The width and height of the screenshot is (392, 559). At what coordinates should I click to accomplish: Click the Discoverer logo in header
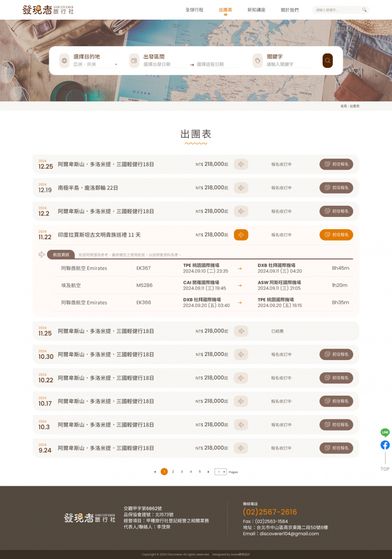pyautogui.click(x=48, y=10)
